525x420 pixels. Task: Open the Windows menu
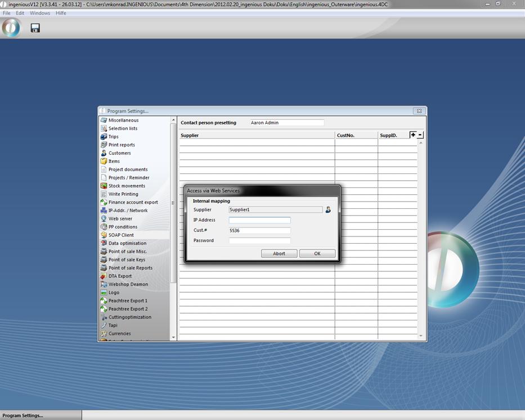coord(39,13)
